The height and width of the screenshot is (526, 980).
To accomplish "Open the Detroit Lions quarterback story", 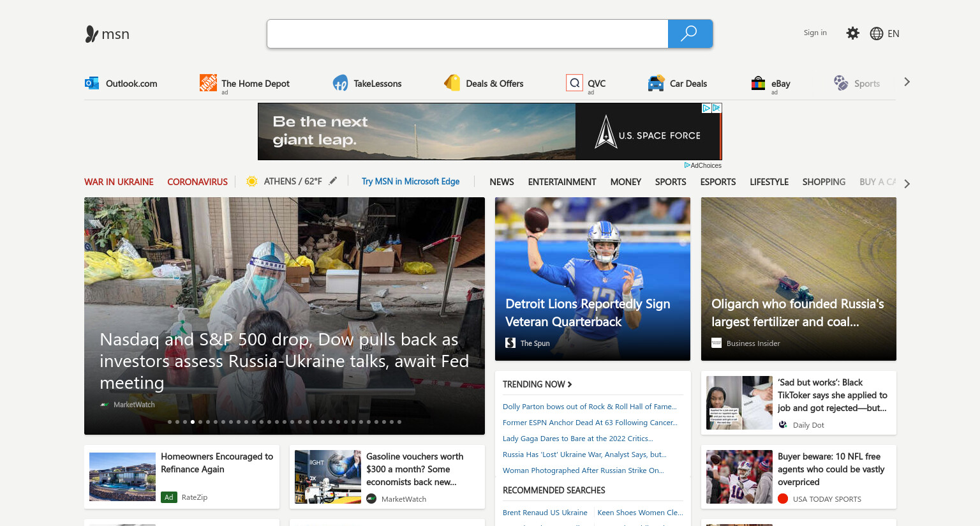I will coord(588,313).
